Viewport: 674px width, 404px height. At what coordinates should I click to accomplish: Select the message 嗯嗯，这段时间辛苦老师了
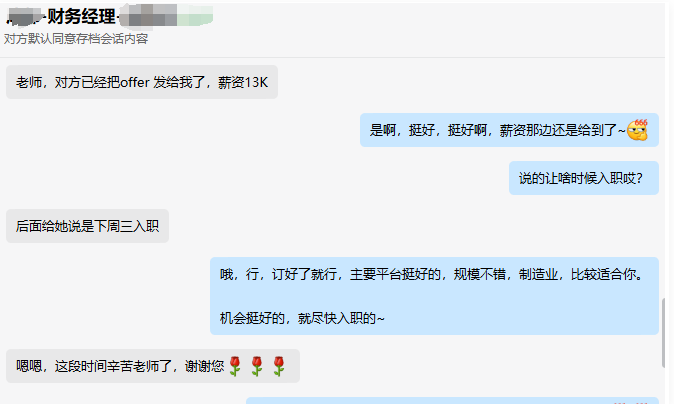pyautogui.click(x=153, y=366)
